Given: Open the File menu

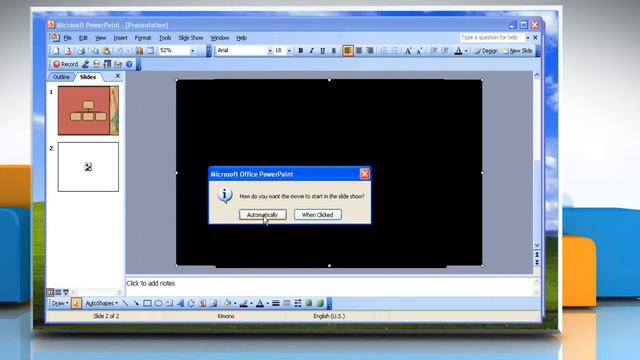Looking at the screenshot, I should point(68,38).
